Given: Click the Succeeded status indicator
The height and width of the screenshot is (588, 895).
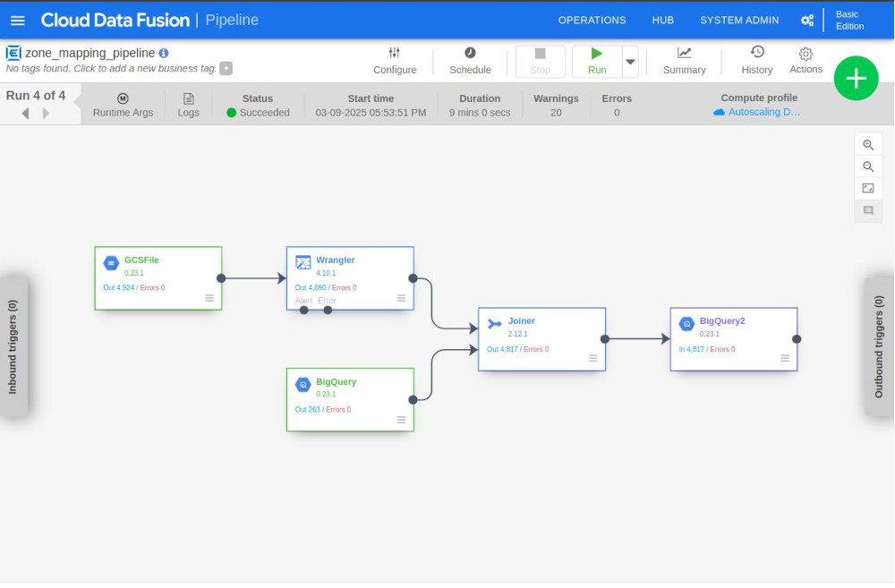Looking at the screenshot, I should [x=258, y=113].
